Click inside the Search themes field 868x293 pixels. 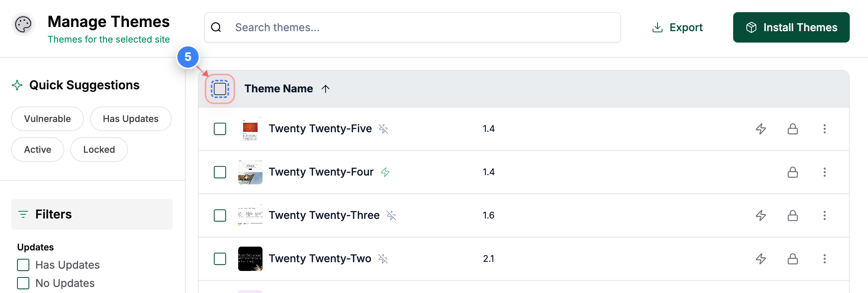coord(380,27)
